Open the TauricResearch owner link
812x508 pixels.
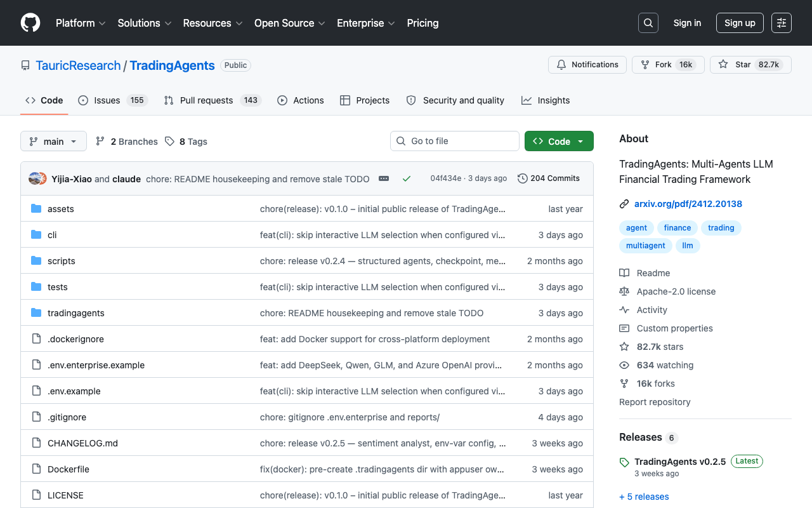point(78,65)
